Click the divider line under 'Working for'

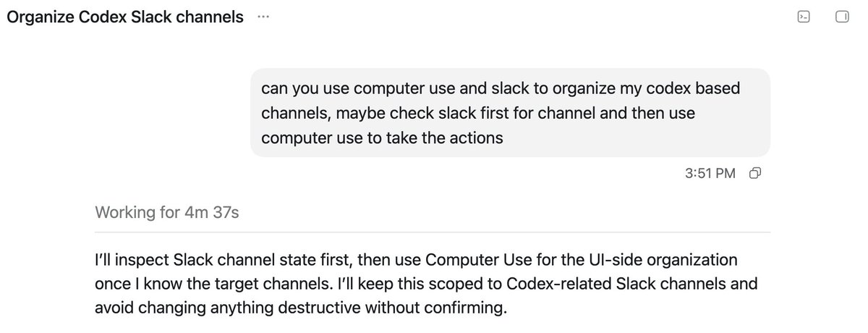(433, 232)
